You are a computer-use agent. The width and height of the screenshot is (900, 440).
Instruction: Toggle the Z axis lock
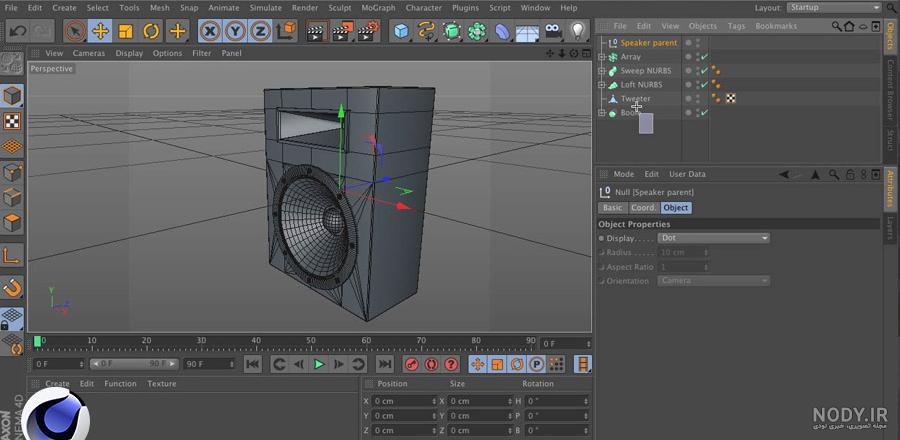coord(261,31)
